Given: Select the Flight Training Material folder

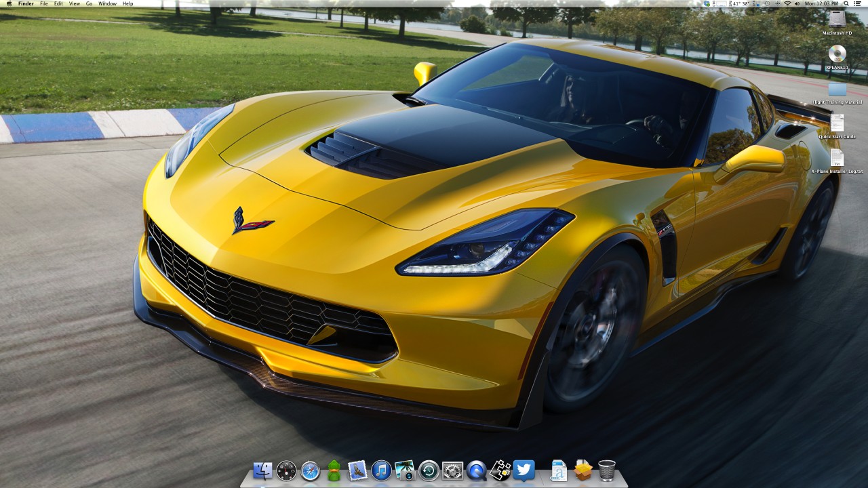Looking at the screenshot, I should (837, 89).
